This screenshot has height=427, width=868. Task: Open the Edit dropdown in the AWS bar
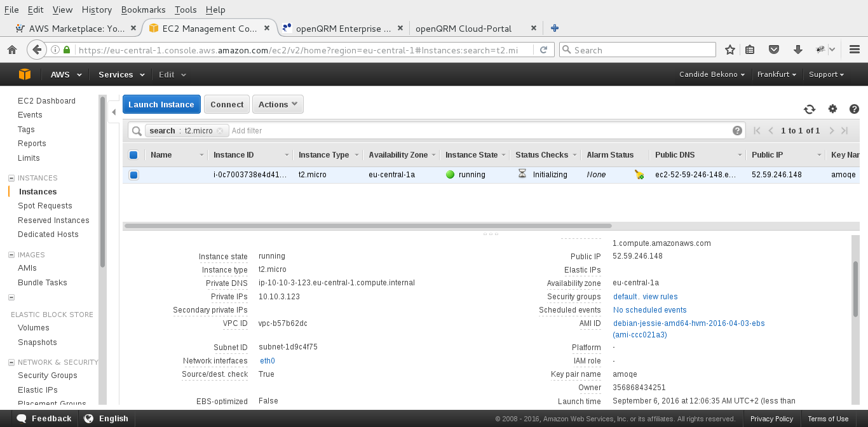(x=172, y=74)
